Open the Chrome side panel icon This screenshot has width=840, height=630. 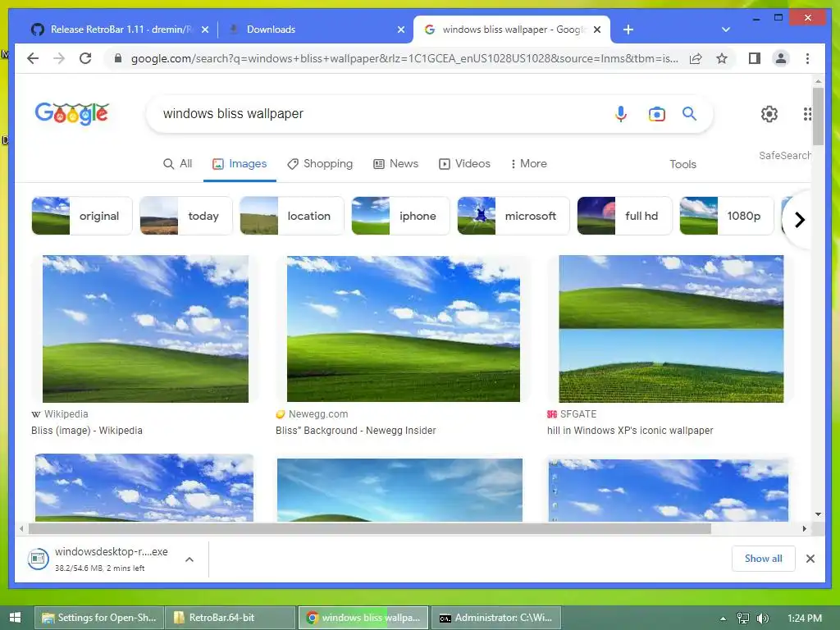[x=755, y=58]
